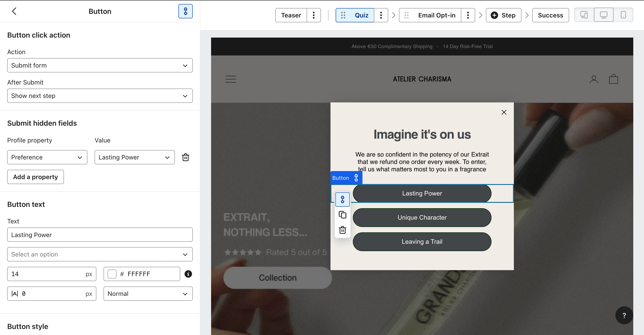Toggle combined desktop and mobile preview

pyautogui.click(x=584, y=15)
